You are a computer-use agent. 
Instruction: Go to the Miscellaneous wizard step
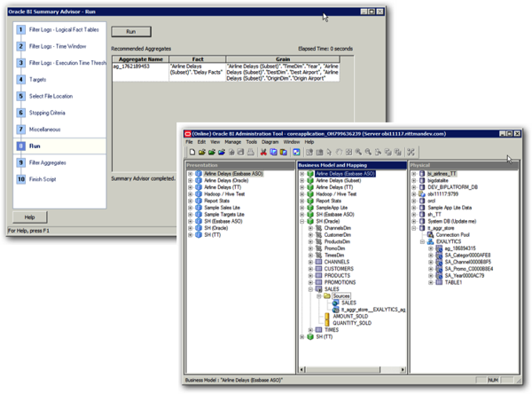point(45,130)
